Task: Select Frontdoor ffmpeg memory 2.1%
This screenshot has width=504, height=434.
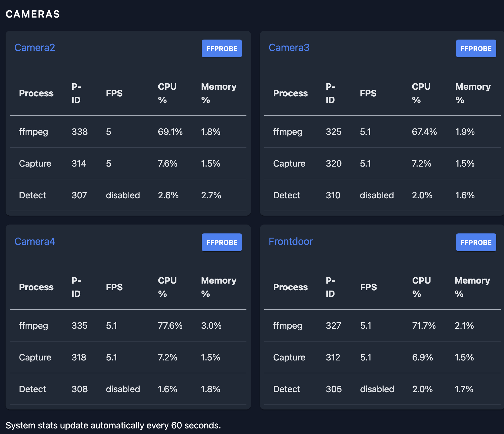Action: click(x=464, y=326)
